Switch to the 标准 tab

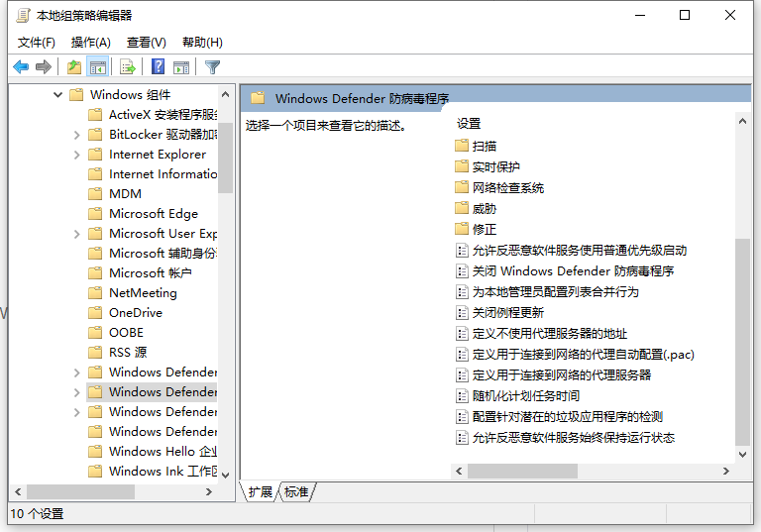pos(296,492)
